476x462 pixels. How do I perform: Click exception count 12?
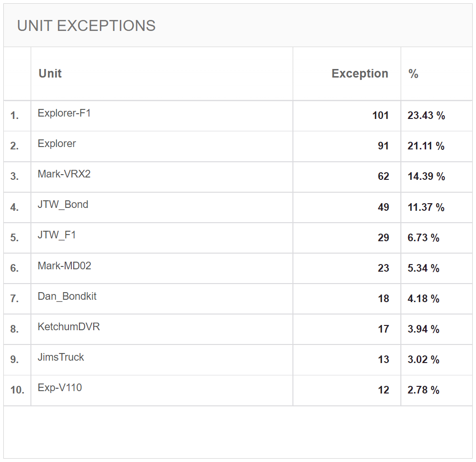(x=383, y=390)
